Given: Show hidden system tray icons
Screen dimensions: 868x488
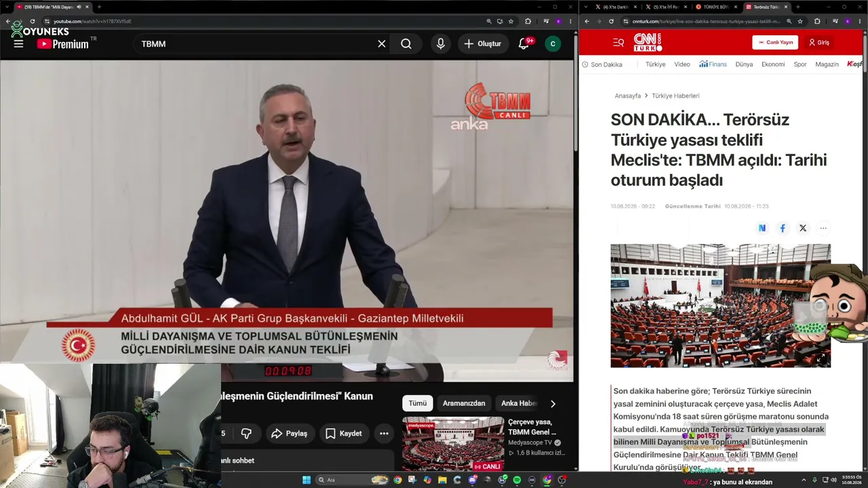Looking at the screenshot, I should pyautogui.click(x=804, y=480).
